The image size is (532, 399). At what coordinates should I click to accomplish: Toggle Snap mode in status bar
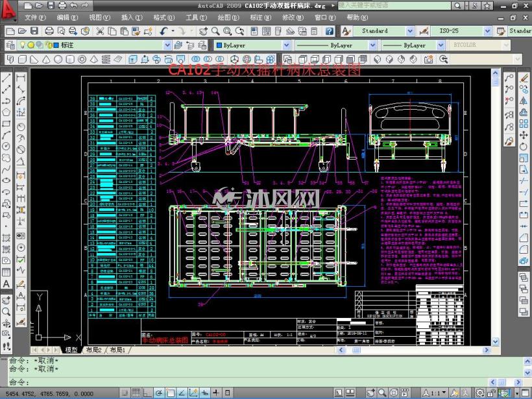(125, 393)
